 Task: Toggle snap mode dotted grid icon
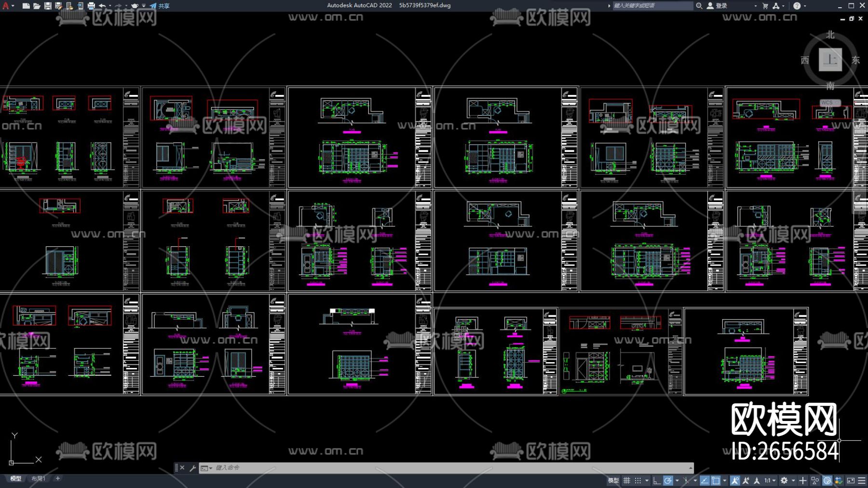pyautogui.click(x=638, y=480)
